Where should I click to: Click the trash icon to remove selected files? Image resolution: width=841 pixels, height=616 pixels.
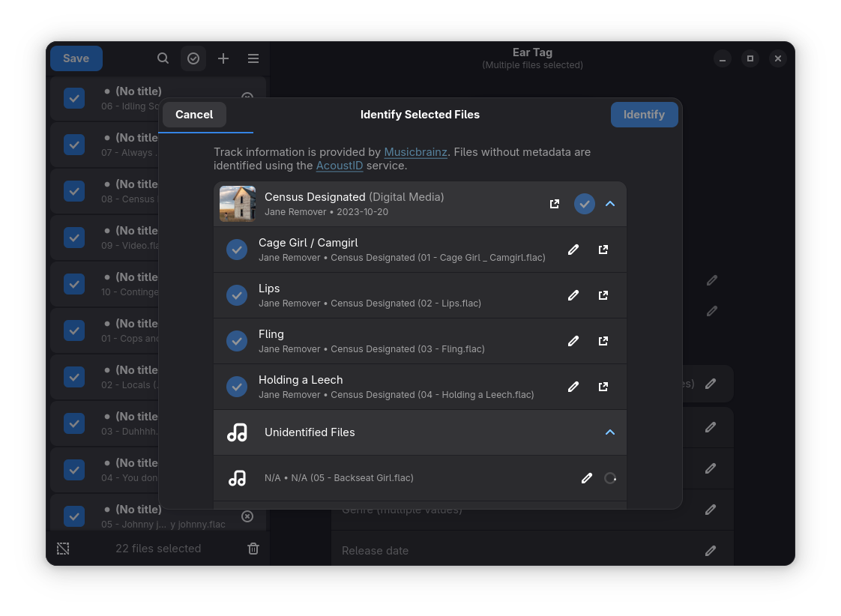(x=253, y=549)
